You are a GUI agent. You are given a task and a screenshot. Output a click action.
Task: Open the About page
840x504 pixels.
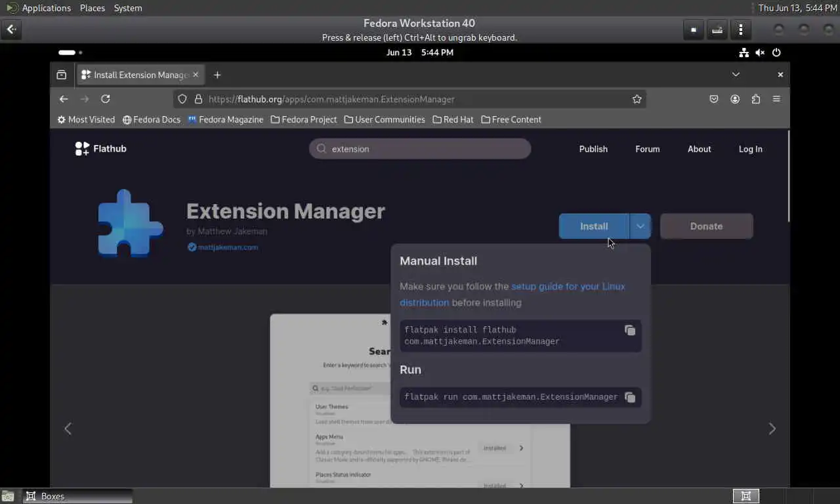(699, 149)
